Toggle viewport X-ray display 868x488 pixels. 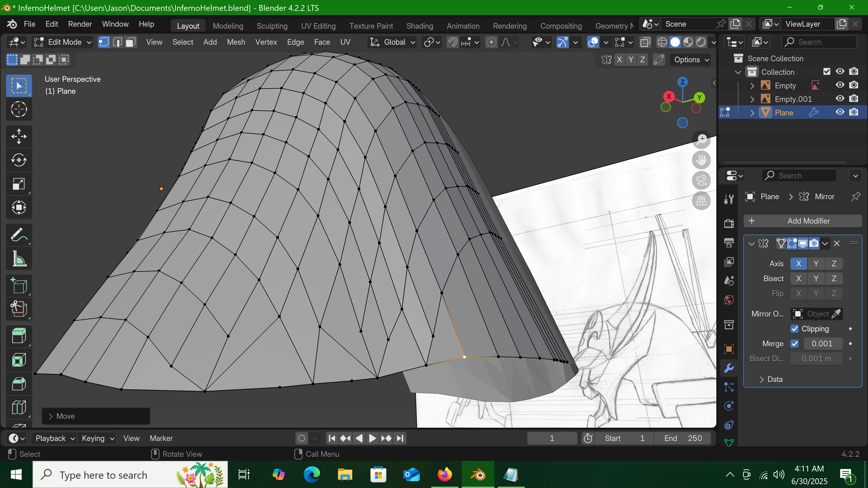coord(645,42)
